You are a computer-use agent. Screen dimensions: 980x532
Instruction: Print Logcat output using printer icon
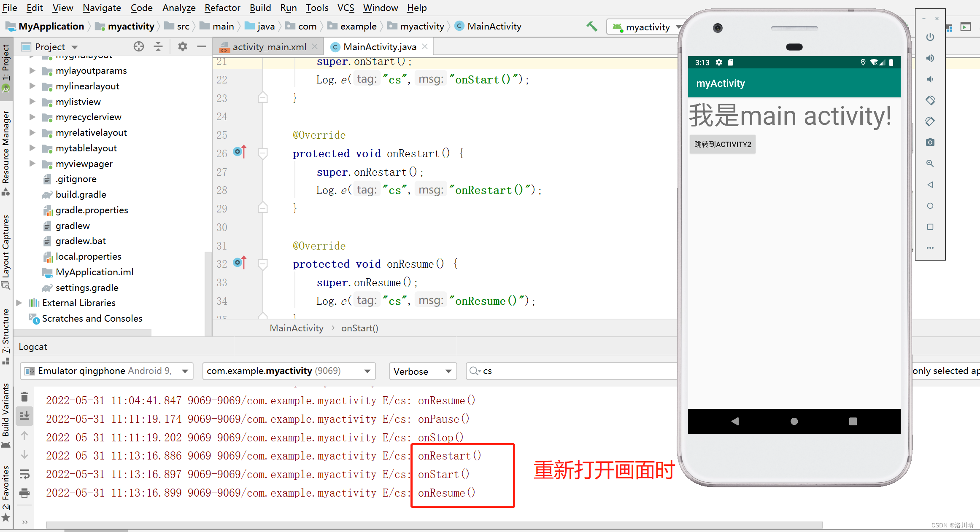click(24, 493)
